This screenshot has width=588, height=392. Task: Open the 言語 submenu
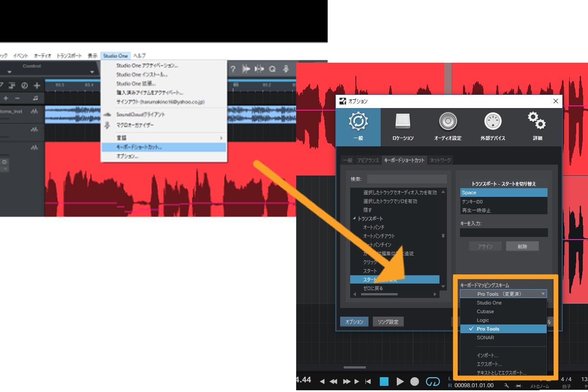tap(164, 138)
